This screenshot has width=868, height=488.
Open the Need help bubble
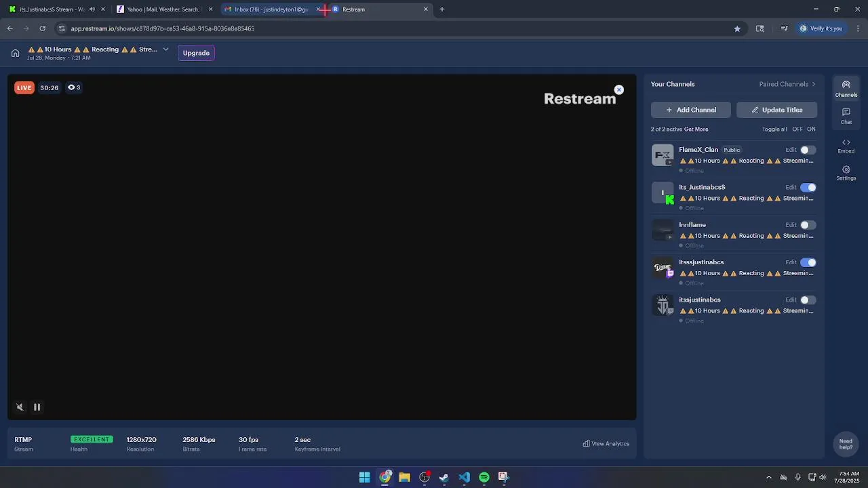click(846, 444)
